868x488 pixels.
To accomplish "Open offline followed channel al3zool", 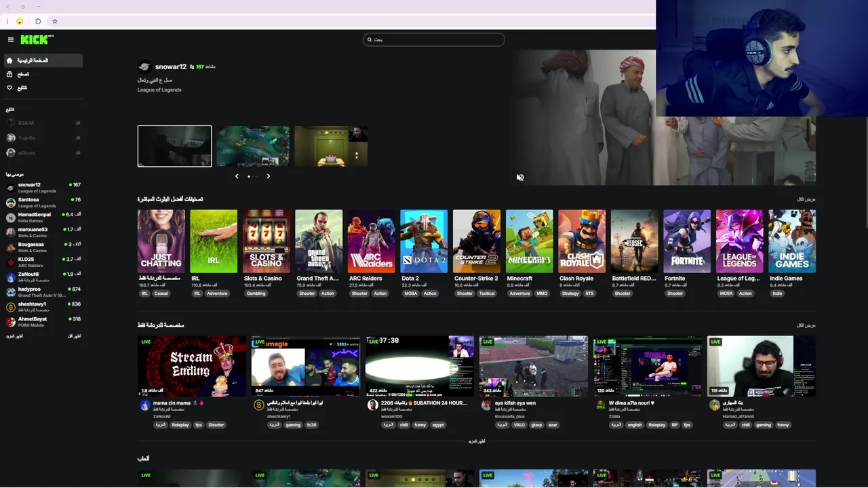I will [42, 152].
